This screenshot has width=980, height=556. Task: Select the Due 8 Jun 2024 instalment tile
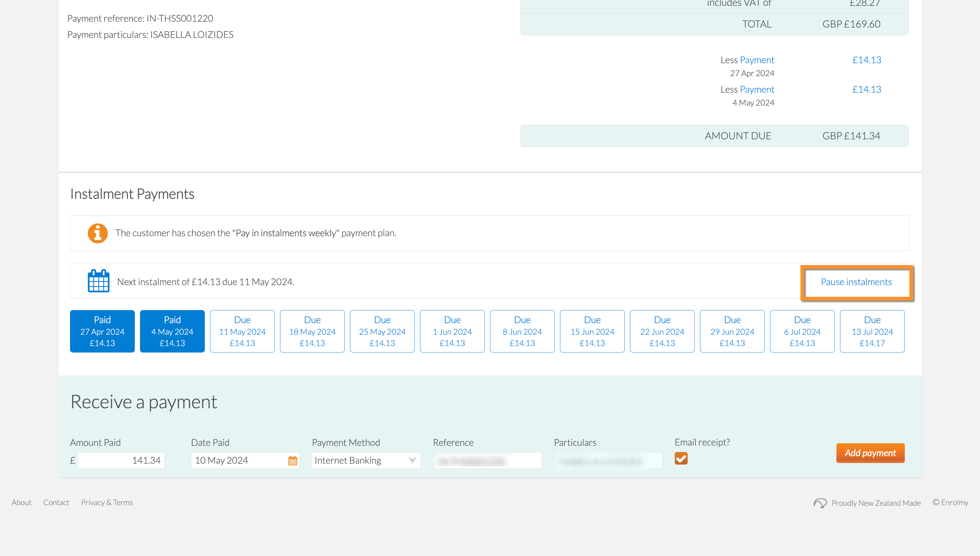click(x=522, y=331)
